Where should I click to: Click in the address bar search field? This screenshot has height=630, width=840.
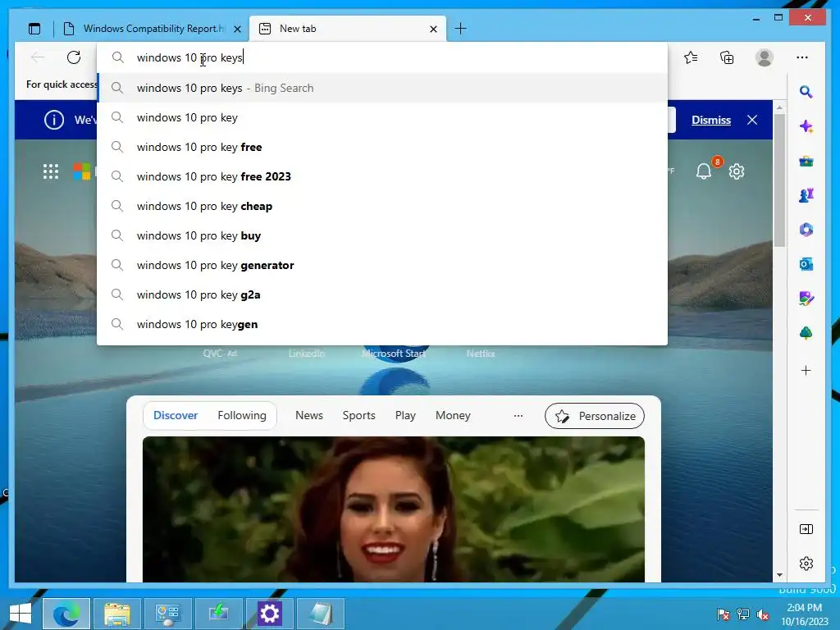coord(382,57)
